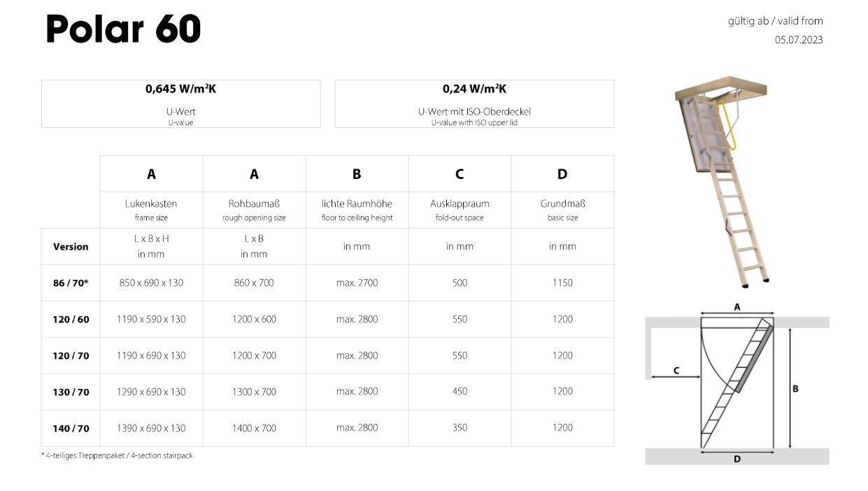Click the max. 2700 ceiling height cell
Screen dimensions: 868x491
(357, 283)
